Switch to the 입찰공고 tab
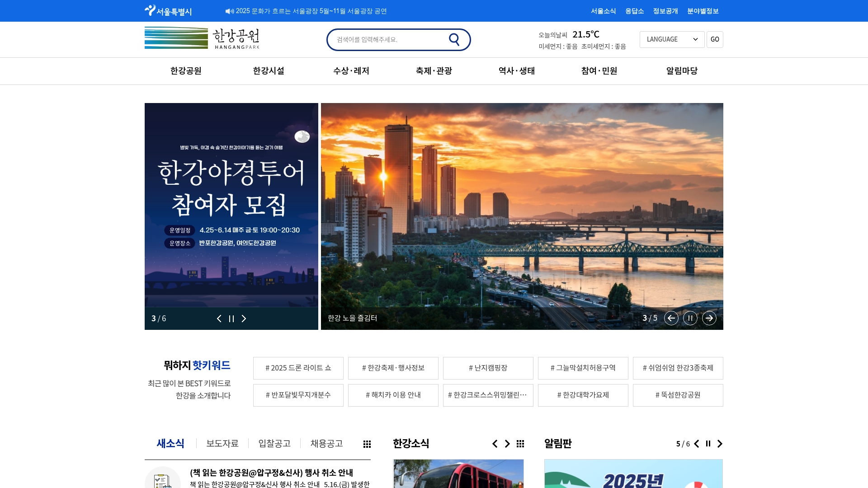 274,443
